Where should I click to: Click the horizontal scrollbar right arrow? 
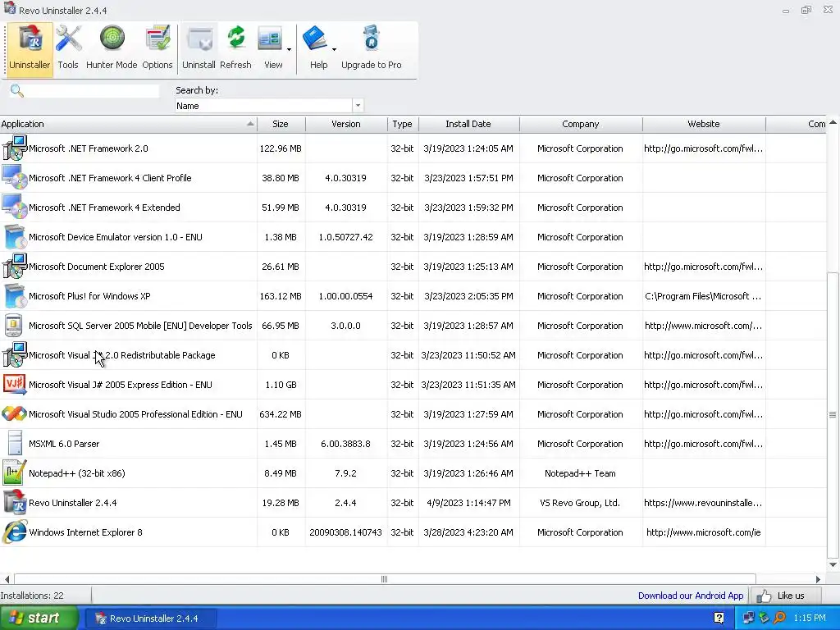point(818,578)
